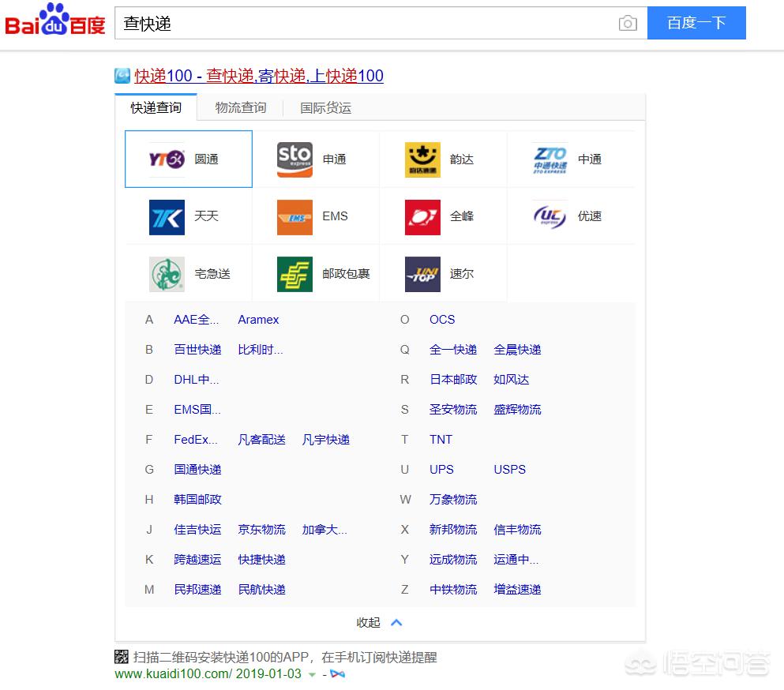Choose 远成物流 link
This screenshot has width=784, height=690.
(x=453, y=560)
